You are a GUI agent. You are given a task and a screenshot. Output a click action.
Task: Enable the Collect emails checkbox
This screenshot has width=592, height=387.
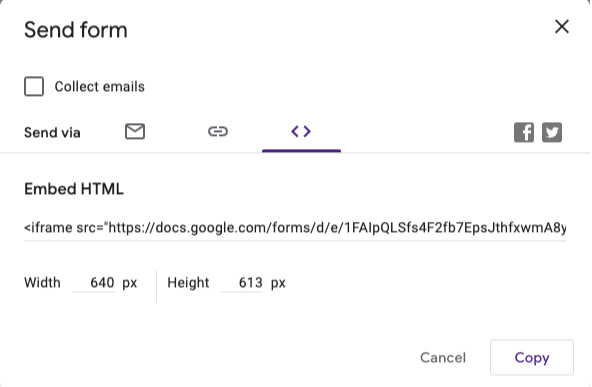tap(34, 86)
